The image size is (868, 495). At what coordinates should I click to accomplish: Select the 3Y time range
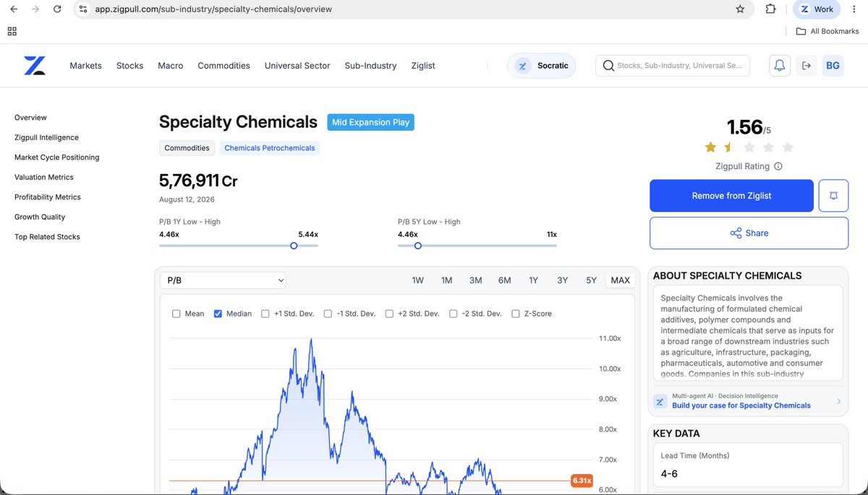pos(562,280)
